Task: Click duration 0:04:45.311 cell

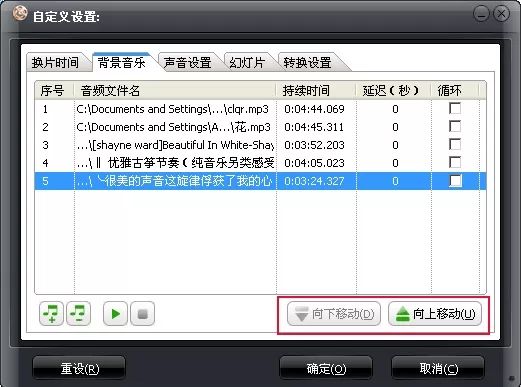Action: click(314, 127)
